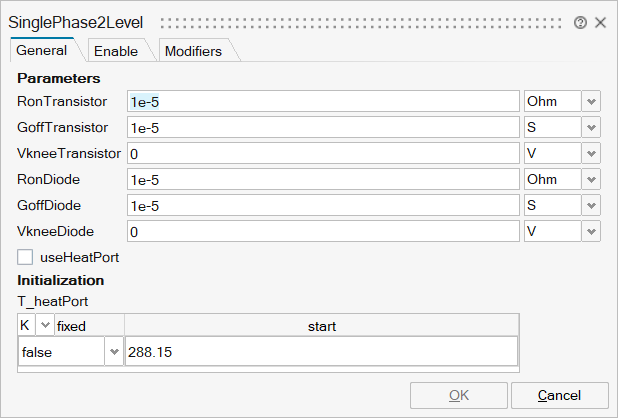Open the Modifiers tab

193,51
